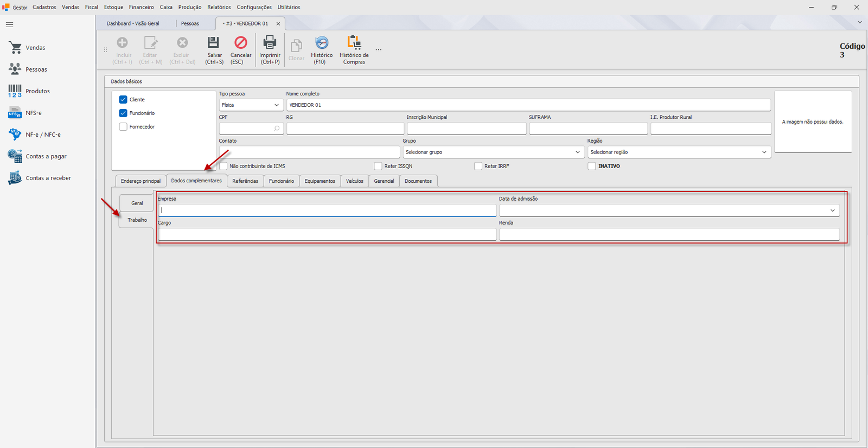Open the Cadastros menu

(44, 7)
